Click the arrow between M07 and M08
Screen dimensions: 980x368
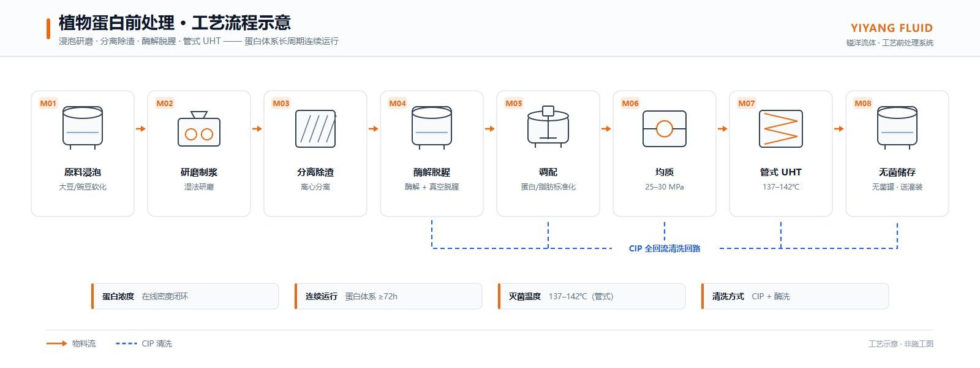(839, 129)
